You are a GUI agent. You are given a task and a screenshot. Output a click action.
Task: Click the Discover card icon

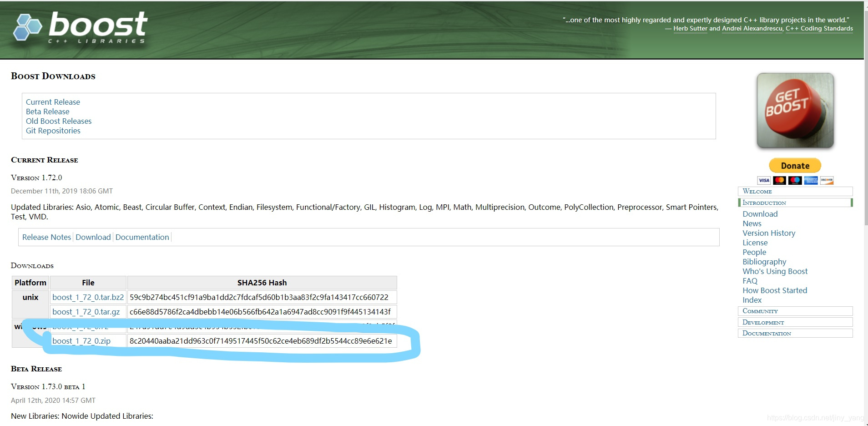[827, 180]
